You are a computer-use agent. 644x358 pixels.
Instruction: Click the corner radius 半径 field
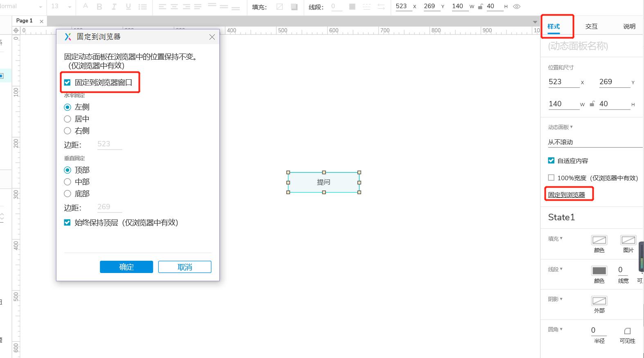[x=599, y=330]
